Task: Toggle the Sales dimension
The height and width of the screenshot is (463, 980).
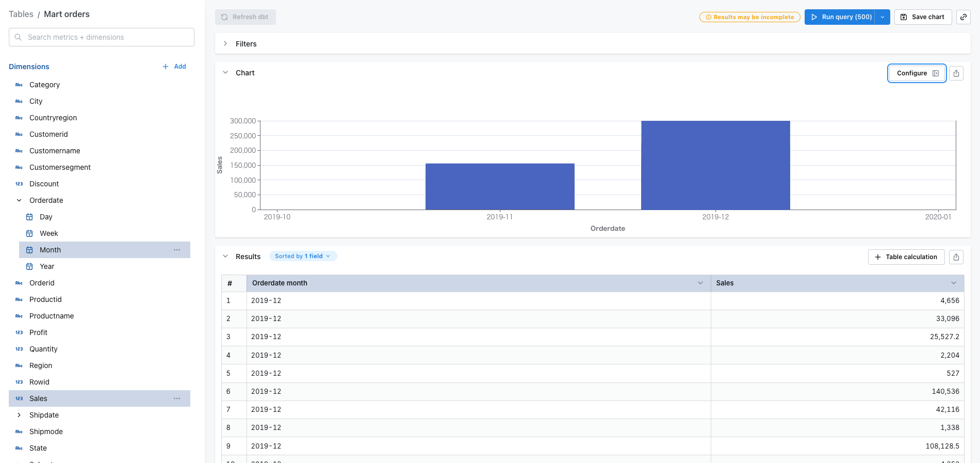Action: pos(100,398)
